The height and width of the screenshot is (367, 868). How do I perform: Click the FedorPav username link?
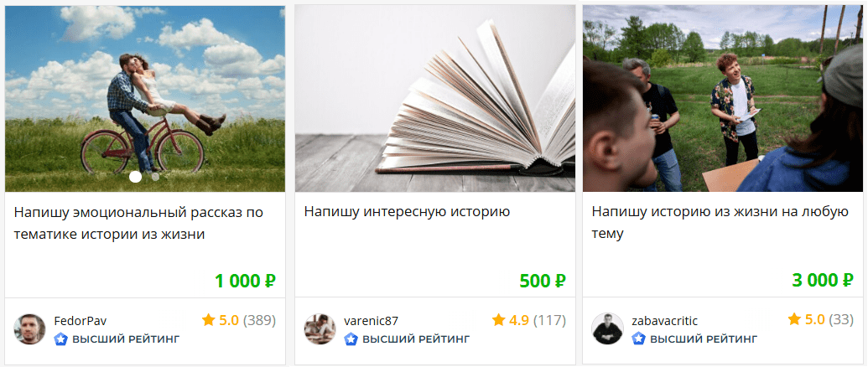click(81, 321)
